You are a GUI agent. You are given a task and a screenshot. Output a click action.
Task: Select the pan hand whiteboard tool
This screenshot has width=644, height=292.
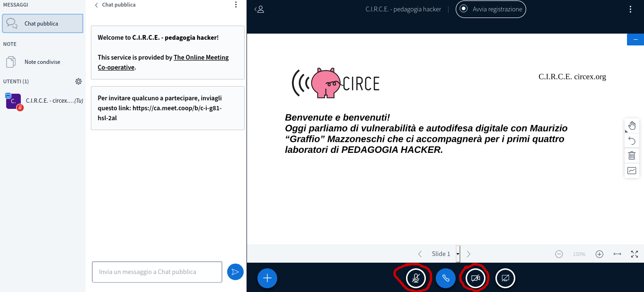(632, 125)
